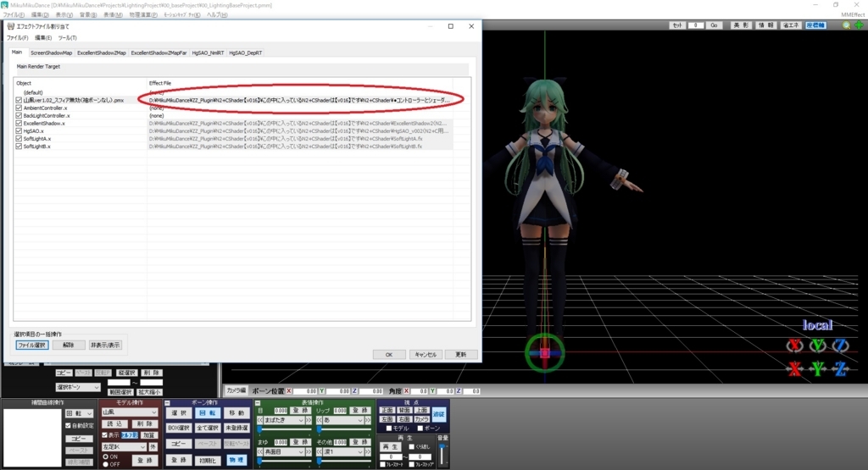Click the upper local Y rotation icon
Viewport: 868px width, 470px height.
818,346
